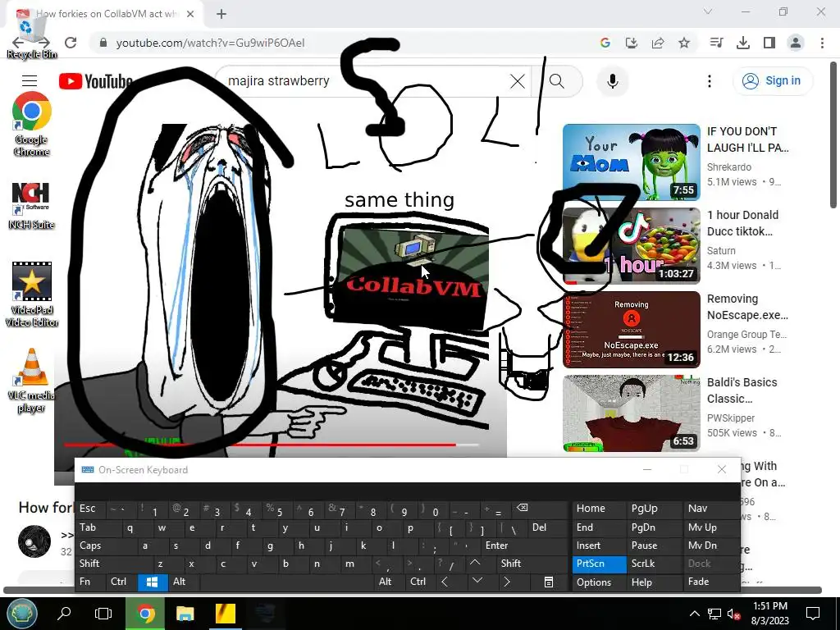
Task: Click the channel avatar below video
Action: (34, 541)
